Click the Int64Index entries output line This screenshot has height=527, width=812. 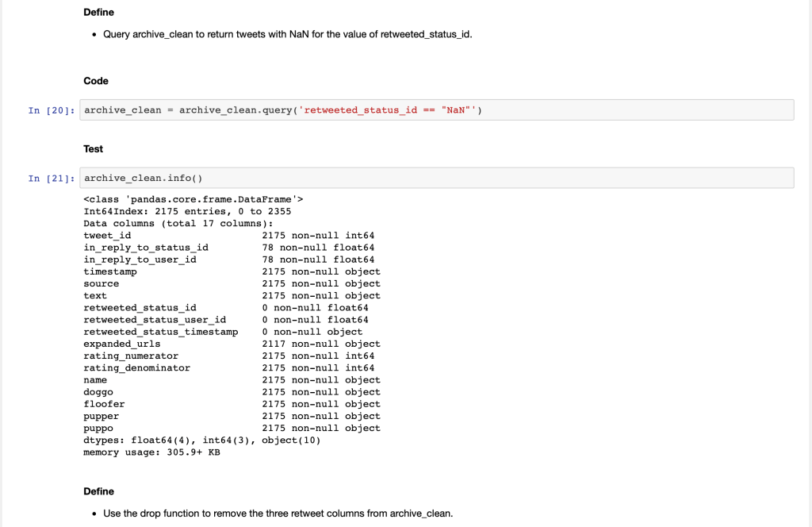pyautogui.click(x=187, y=211)
